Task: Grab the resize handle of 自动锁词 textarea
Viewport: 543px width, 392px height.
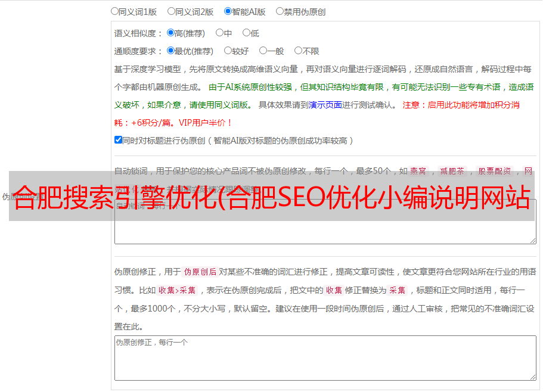Action: click(533, 241)
